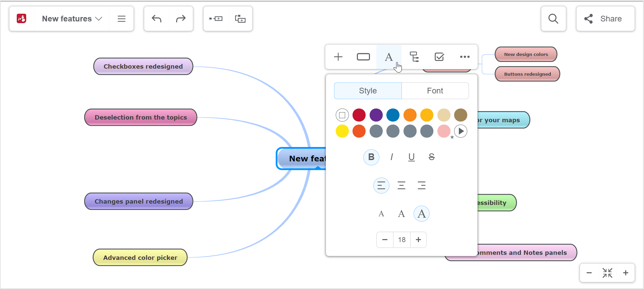This screenshot has width=644, height=289.
Task: Click the redo arrow icon
Action: pos(181,19)
